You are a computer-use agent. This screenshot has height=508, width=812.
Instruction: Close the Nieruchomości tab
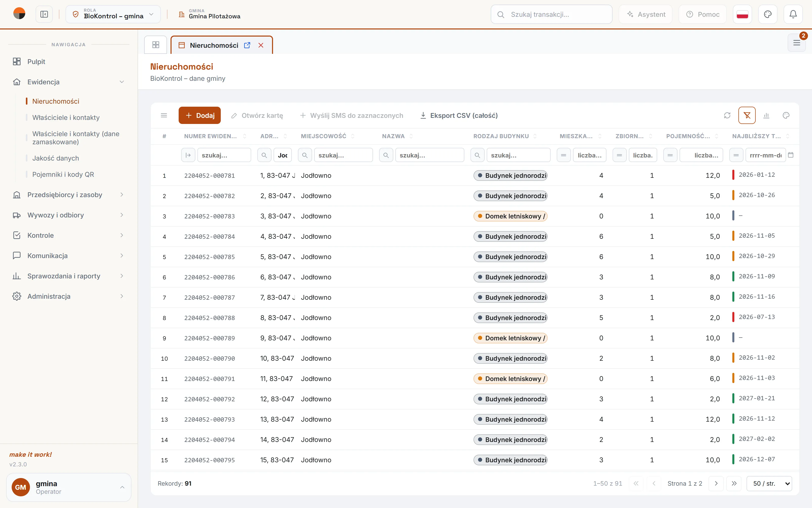click(x=261, y=45)
